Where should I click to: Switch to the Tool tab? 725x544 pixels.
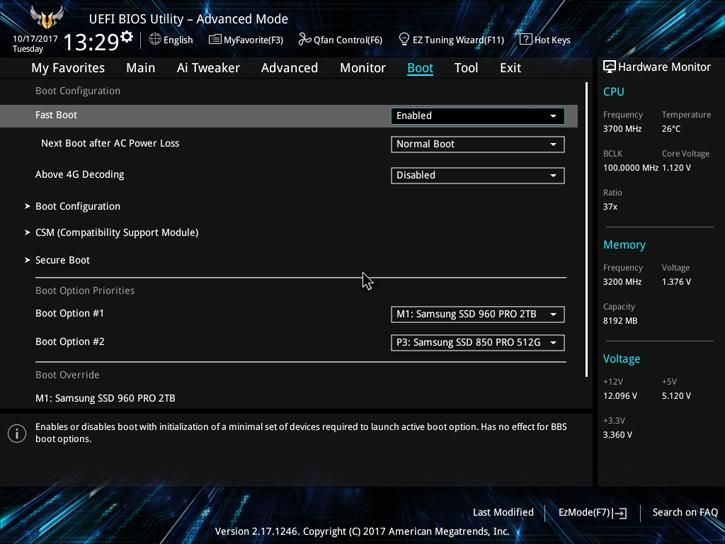click(x=466, y=68)
